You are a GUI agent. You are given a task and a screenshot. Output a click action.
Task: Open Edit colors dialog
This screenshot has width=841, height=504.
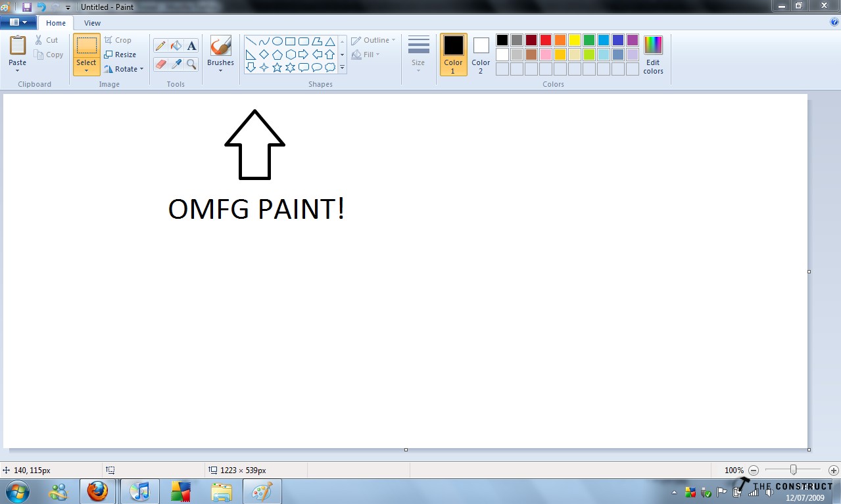[653, 55]
